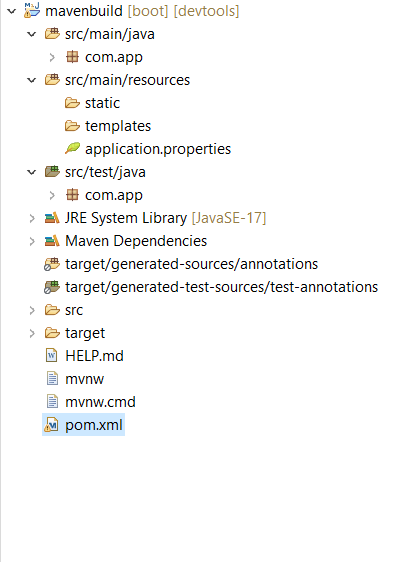Click the Maven Dependencies library icon

tap(52, 240)
